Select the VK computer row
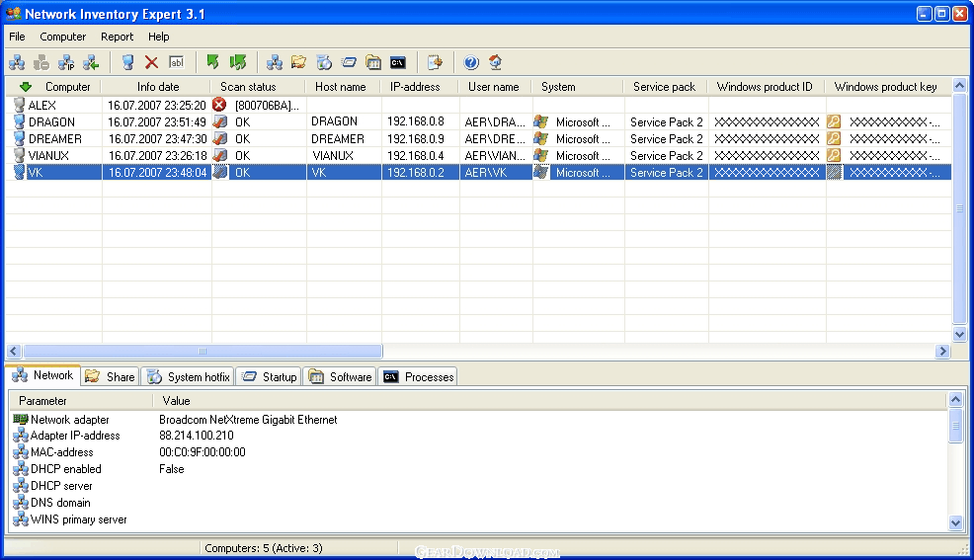974x560 pixels. pyautogui.click(x=478, y=173)
